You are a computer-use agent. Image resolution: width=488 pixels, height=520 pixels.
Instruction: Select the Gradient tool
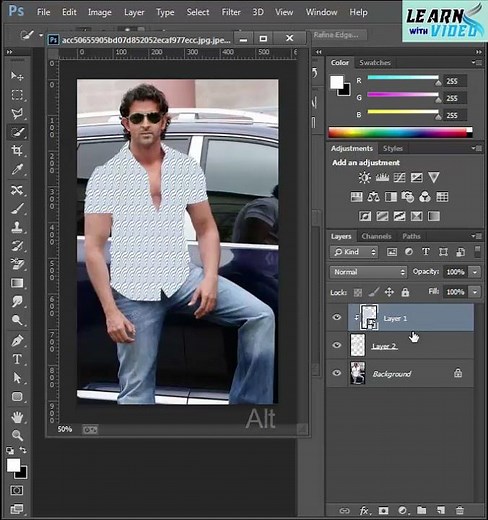(17, 283)
